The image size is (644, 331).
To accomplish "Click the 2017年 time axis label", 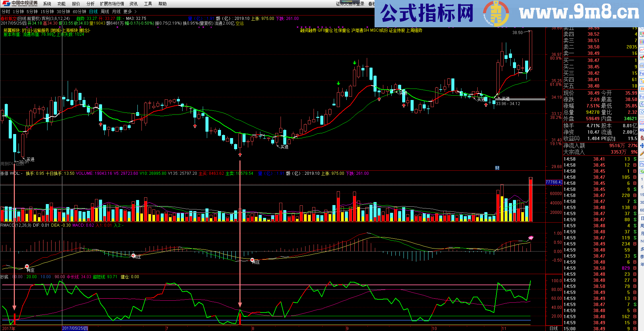I will [9, 328].
